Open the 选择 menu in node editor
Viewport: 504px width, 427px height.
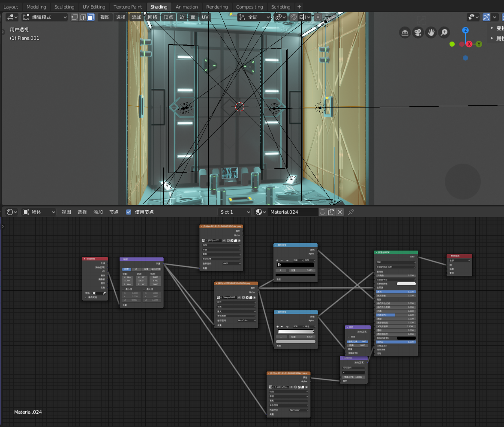click(82, 212)
